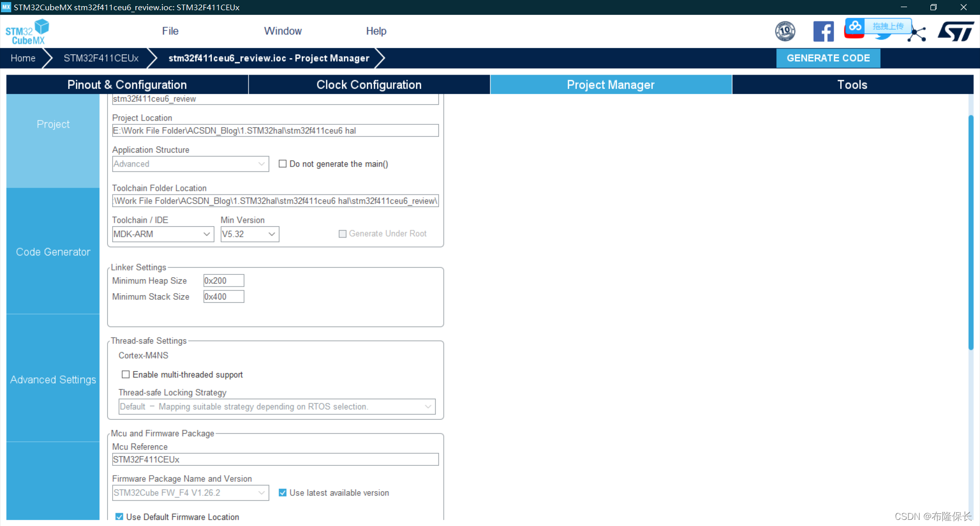The height and width of the screenshot is (526, 980).
Task: Click GENERATE CODE button
Action: (828, 58)
